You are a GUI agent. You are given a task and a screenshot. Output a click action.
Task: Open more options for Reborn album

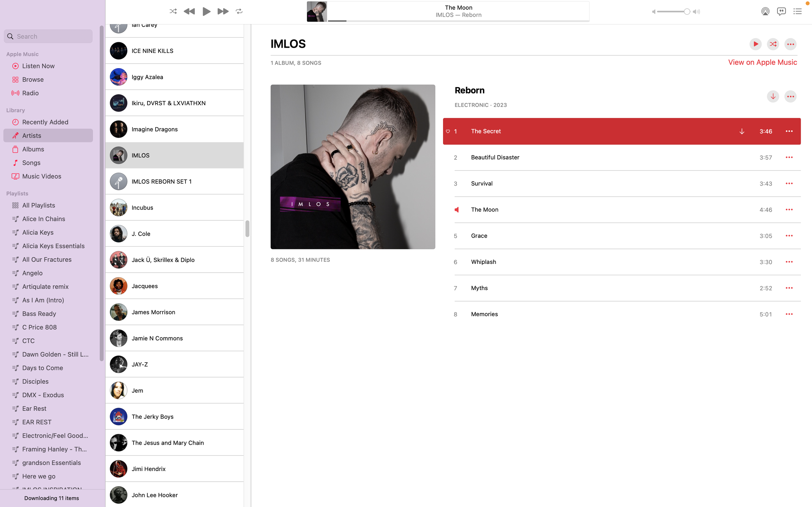[x=790, y=97]
